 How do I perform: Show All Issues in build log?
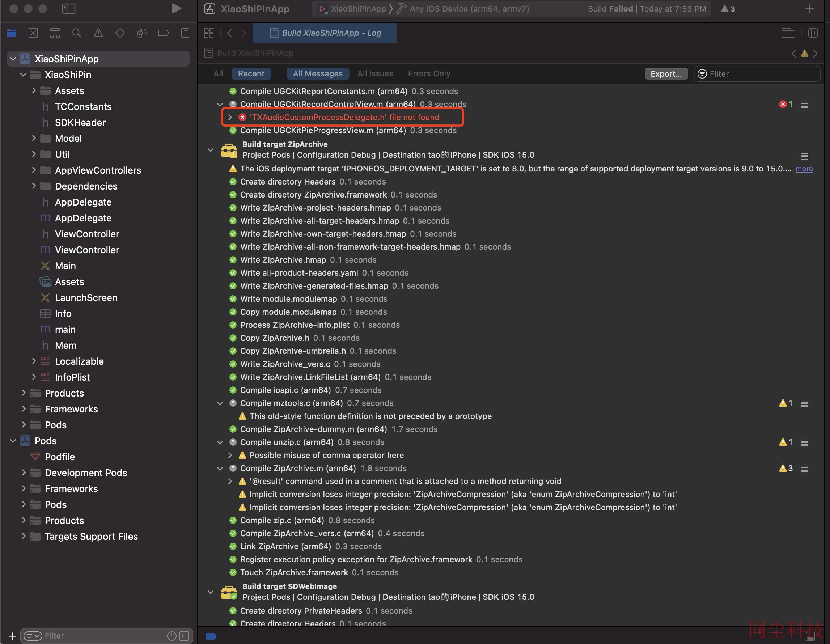[375, 74]
